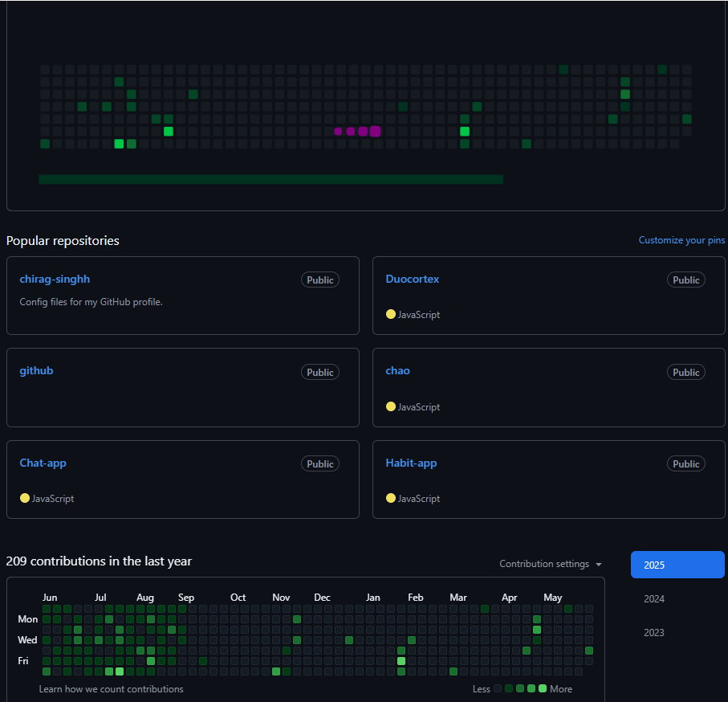Screen dimensions: 728x702
Task: Open the chirag-singhh repository
Action: 55,280
